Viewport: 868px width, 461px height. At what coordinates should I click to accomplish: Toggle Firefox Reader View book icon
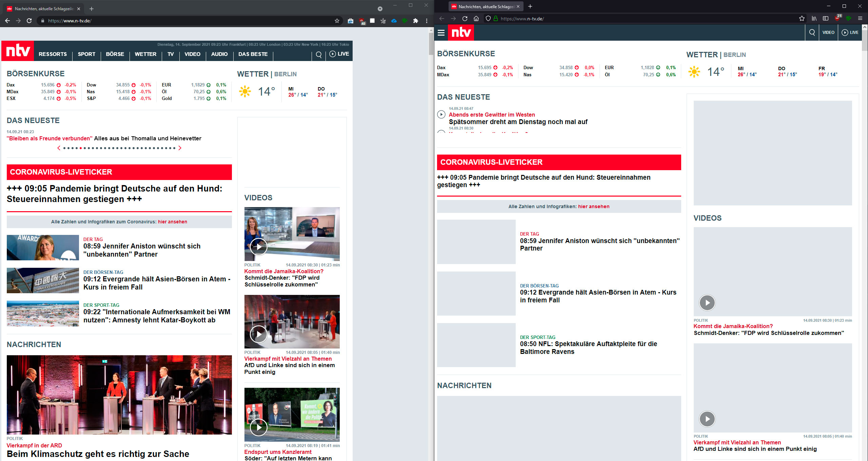coord(826,19)
